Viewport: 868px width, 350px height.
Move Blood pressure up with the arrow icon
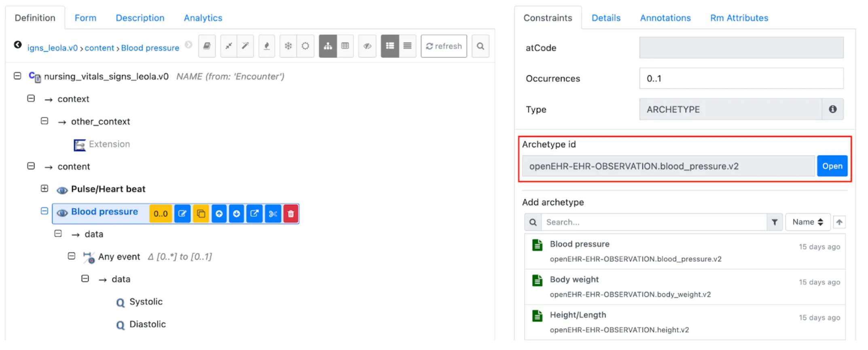point(219,214)
